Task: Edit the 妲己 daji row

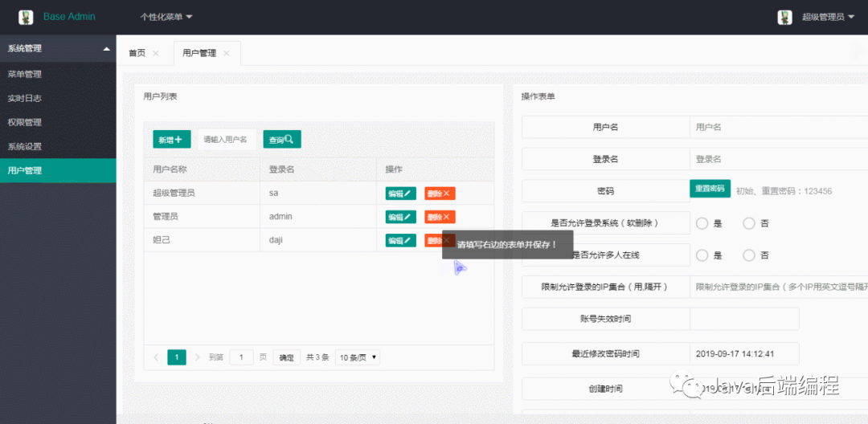Action: 401,240
